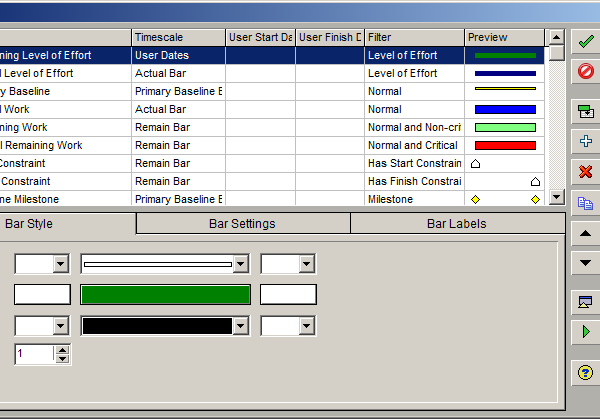Switch to the Bar Settings tab
The width and height of the screenshot is (600, 419).
click(243, 223)
